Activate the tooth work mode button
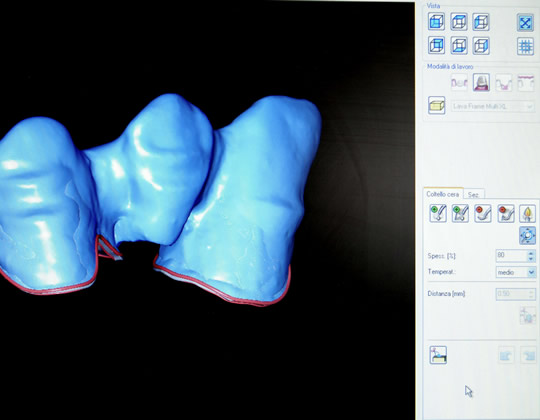The width and height of the screenshot is (540, 420). point(481,82)
